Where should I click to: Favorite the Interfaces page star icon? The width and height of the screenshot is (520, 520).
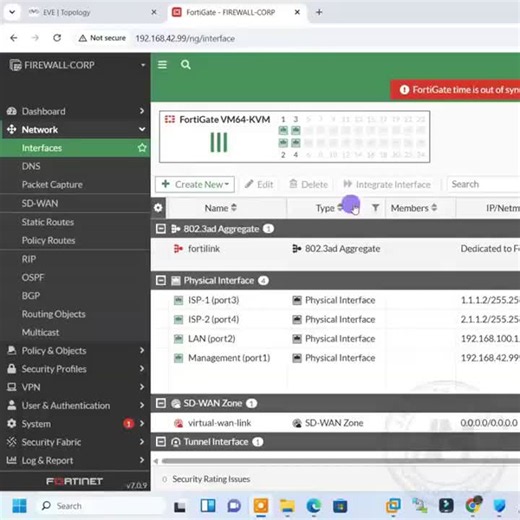142,148
